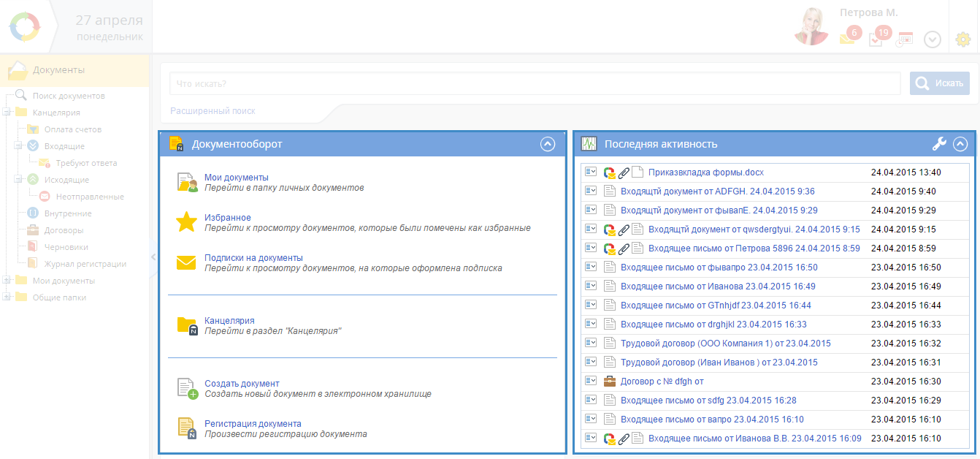Open the user menu dropdown arrow
Screen dimensions: 980x459
(933, 39)
